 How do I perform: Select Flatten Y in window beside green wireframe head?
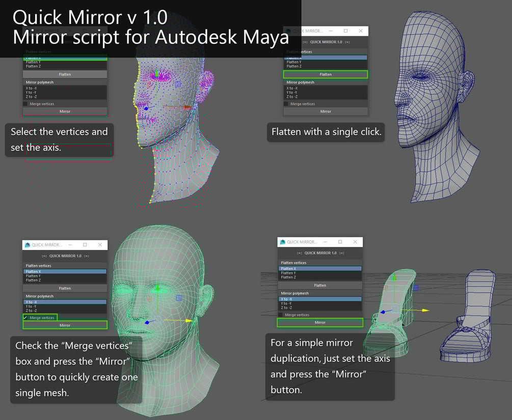pos(65,276)
